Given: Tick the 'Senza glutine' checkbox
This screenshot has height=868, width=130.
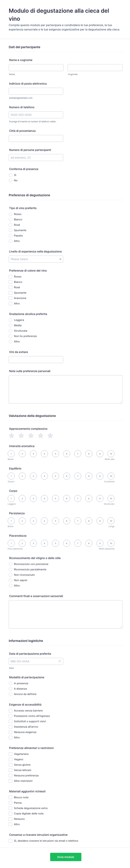Looking at the screenshot, I should 10,765.
